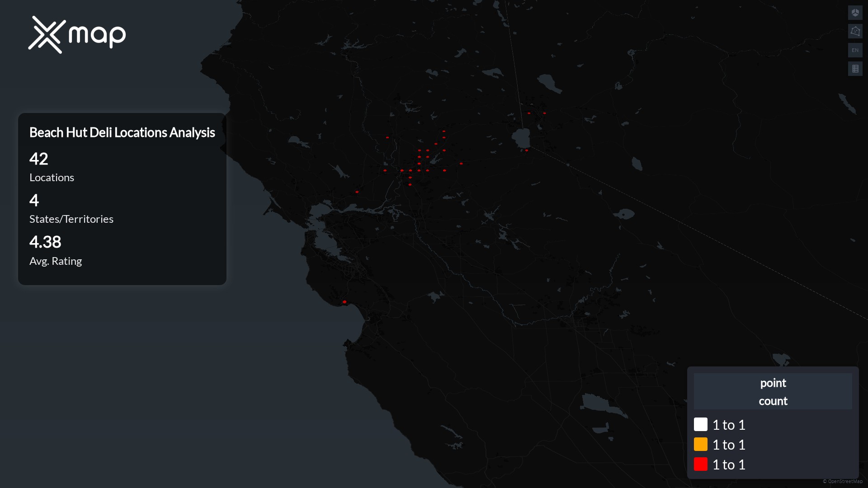The width and height of the screenshot is (868, 488).
Task: Open the OpenStreetMap attribution link
Action: pos(844,481)
